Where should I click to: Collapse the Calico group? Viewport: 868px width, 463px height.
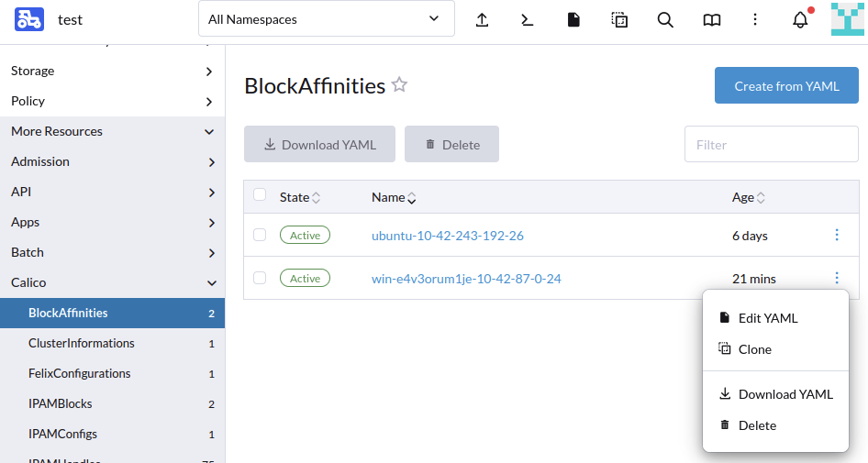click(112, 282)
